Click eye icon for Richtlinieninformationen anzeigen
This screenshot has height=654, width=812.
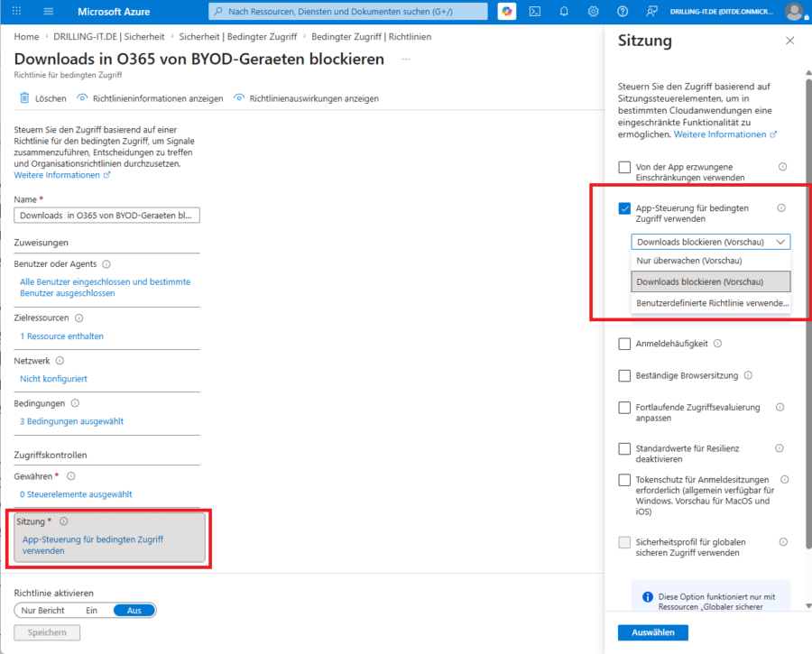[82, 97]
